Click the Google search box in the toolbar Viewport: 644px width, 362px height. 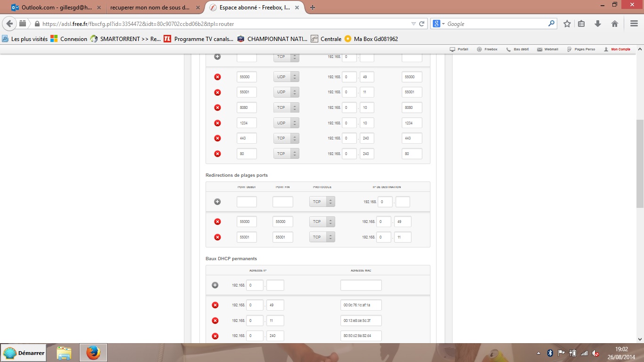[495, 24]
